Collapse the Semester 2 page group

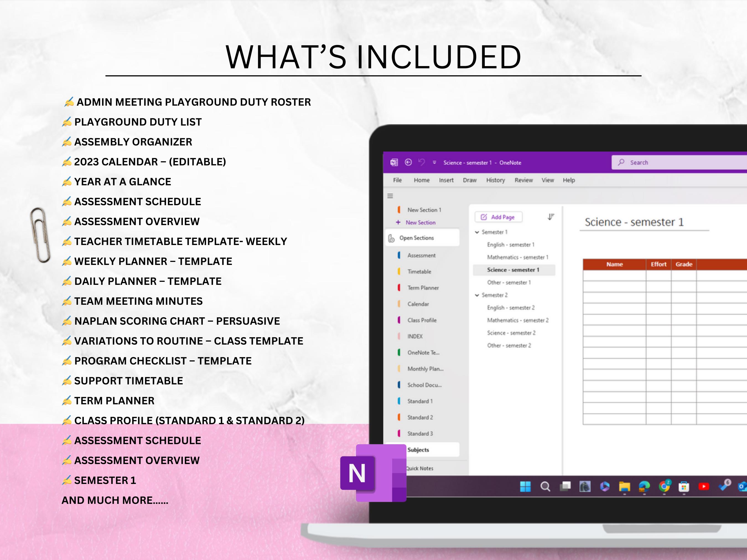pos(477,295)
